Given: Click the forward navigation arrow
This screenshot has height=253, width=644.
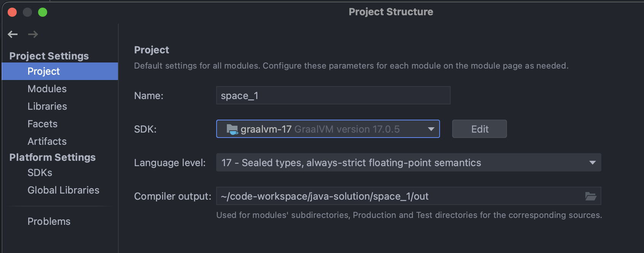Looking at the screenshot, I should point(33,34).
